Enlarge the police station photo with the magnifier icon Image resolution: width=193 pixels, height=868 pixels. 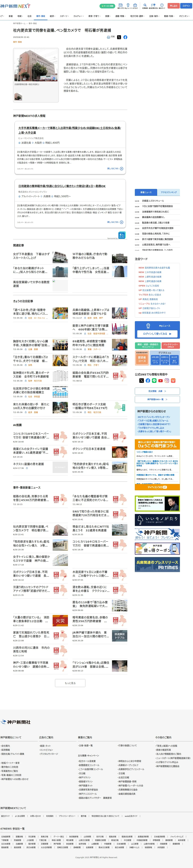pos(54,78)
